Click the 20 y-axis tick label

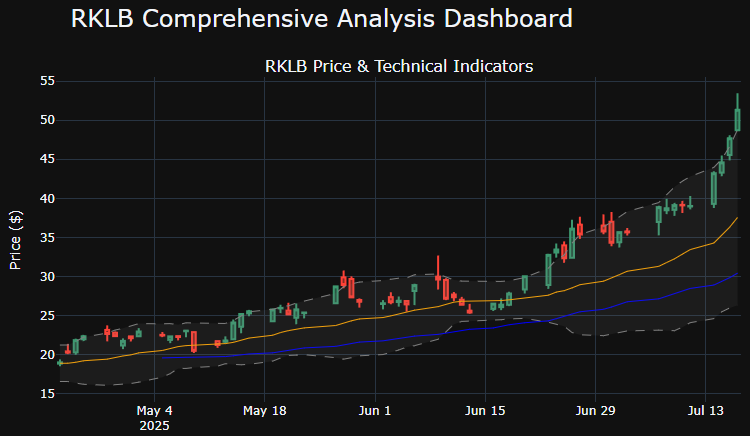point(47,355)
